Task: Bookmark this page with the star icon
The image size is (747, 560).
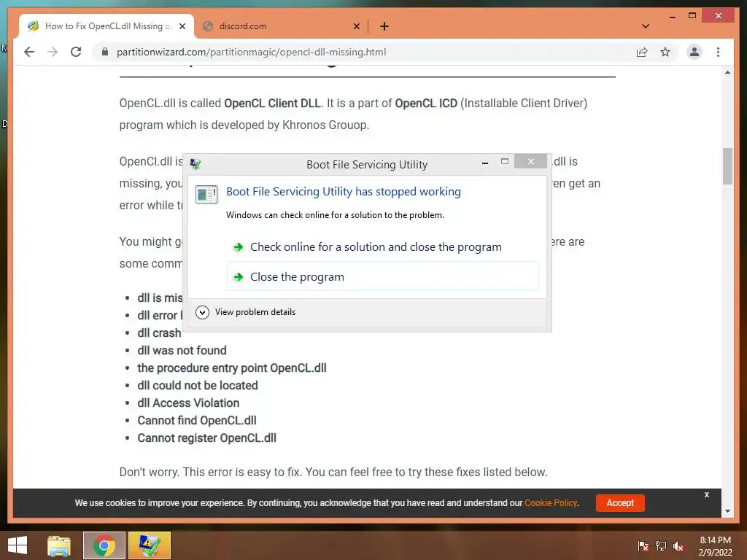Action: point(665,52)
